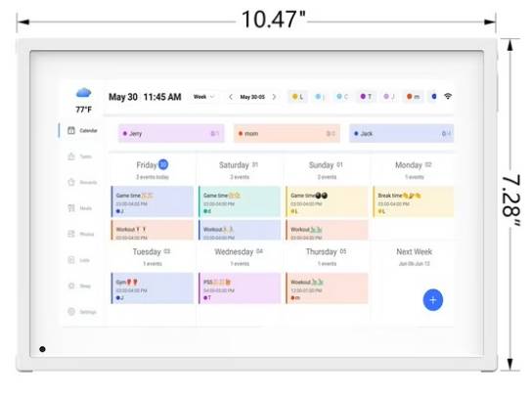Image resolution: width=532 pixels, height=399 pixels.
Task: Select the Wednesday day header
Action: [239, 251]
